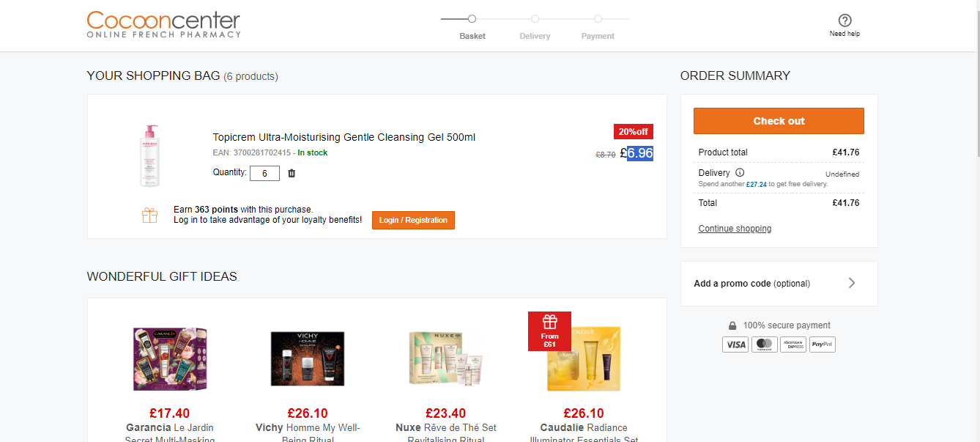980x442 pixels.
Task: Click the American Express payment icon
Action: click(793, 345)
